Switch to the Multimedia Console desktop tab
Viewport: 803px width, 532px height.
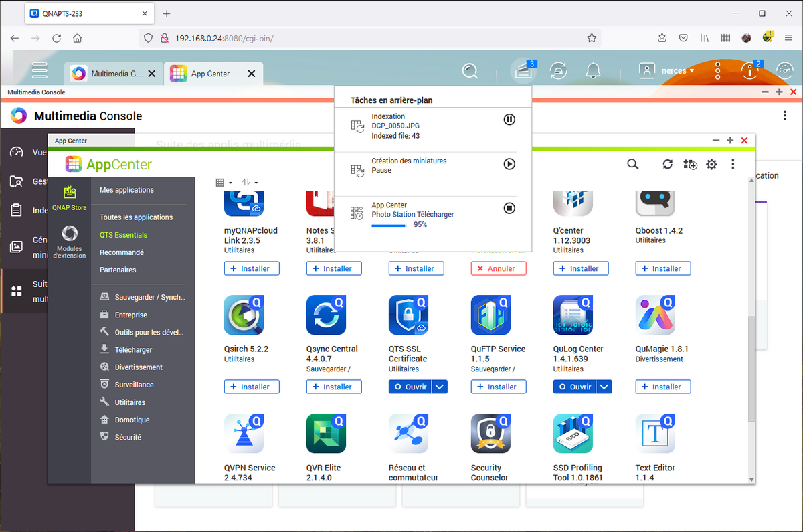[114, 74]
